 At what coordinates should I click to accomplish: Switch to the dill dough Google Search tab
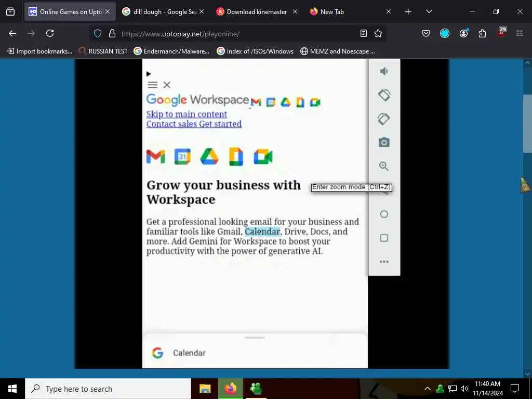(164, 12)
